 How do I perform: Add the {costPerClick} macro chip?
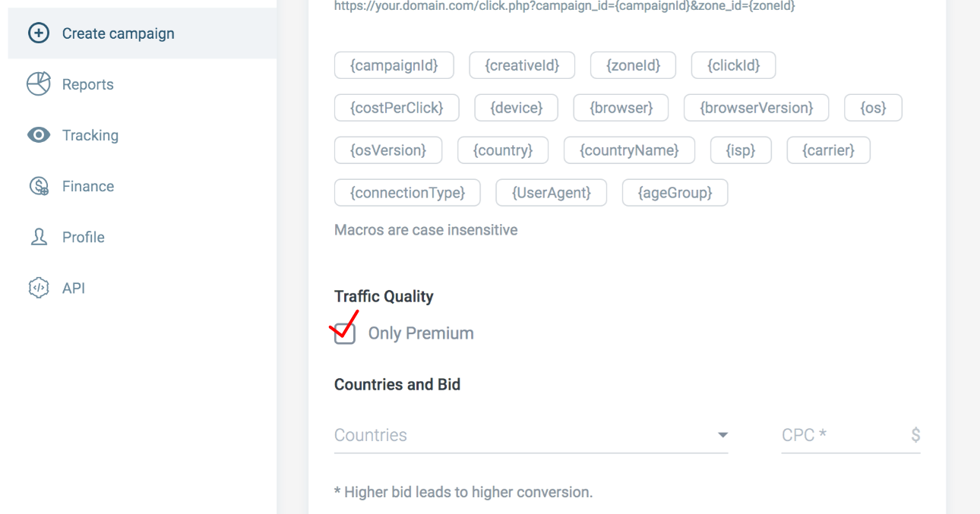pos(396,108)
